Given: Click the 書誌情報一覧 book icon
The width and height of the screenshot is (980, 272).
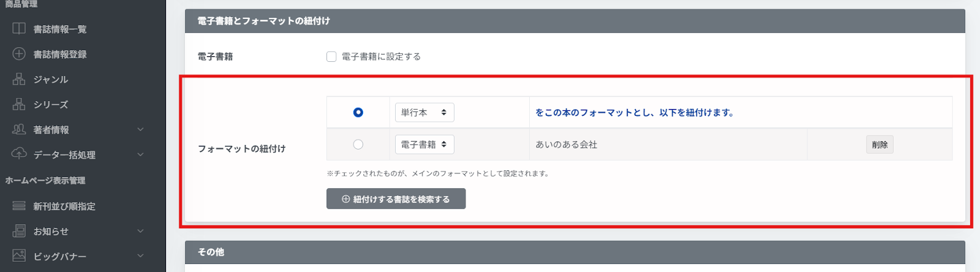Looking at the screenshot, I should 19,29.
